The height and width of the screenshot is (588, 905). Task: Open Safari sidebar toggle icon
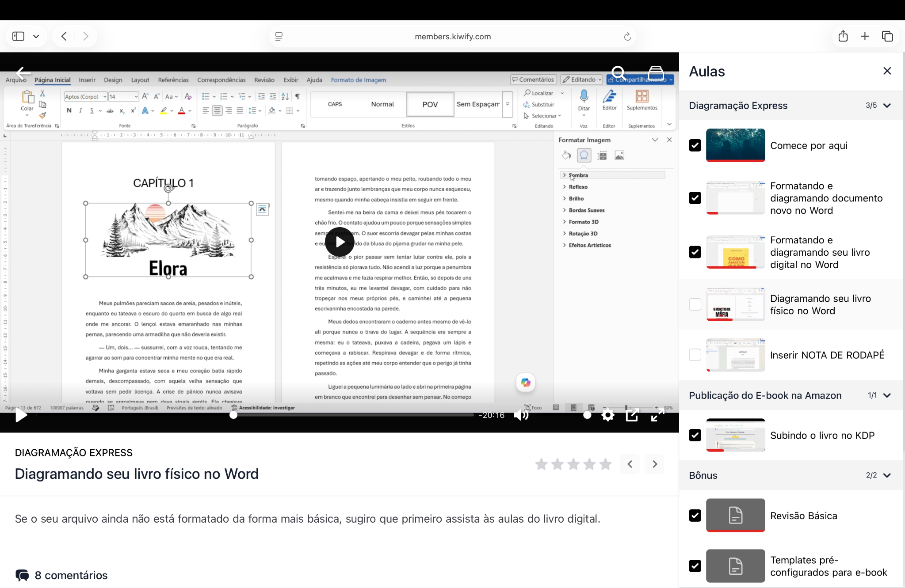pyautogui.click(x=18, y=36)
